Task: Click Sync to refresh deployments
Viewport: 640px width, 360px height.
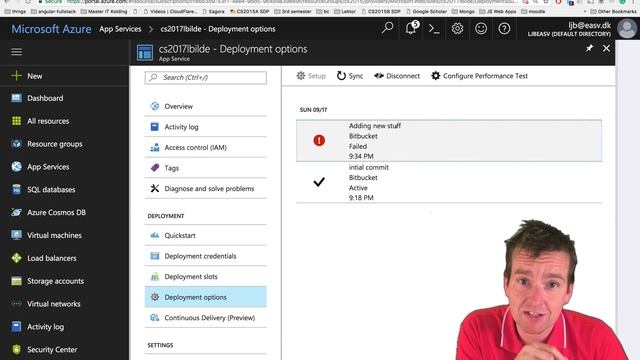Action: coord(350,76)
